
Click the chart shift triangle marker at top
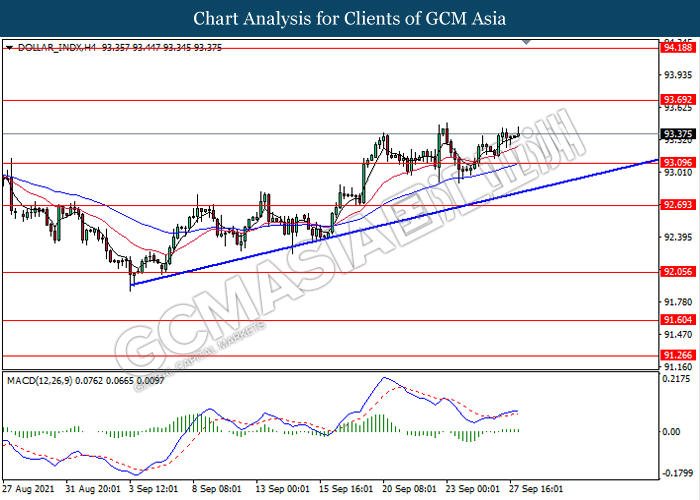pos(526,42)
